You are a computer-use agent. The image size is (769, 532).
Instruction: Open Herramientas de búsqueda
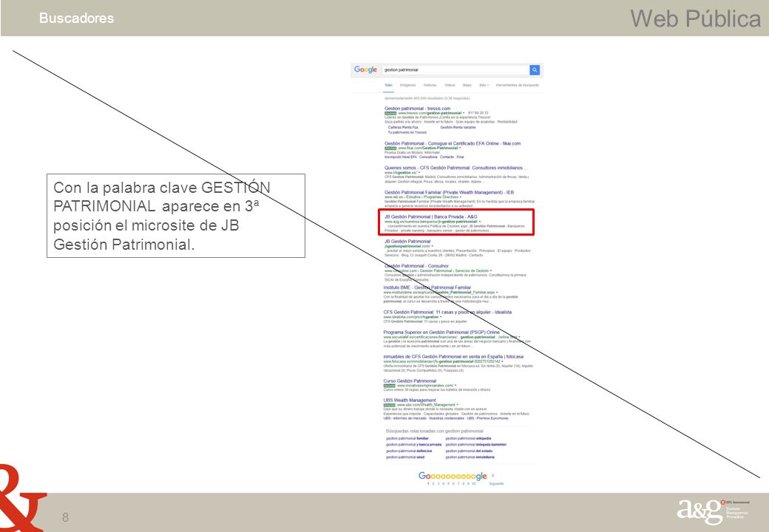[x=517, y=85]
